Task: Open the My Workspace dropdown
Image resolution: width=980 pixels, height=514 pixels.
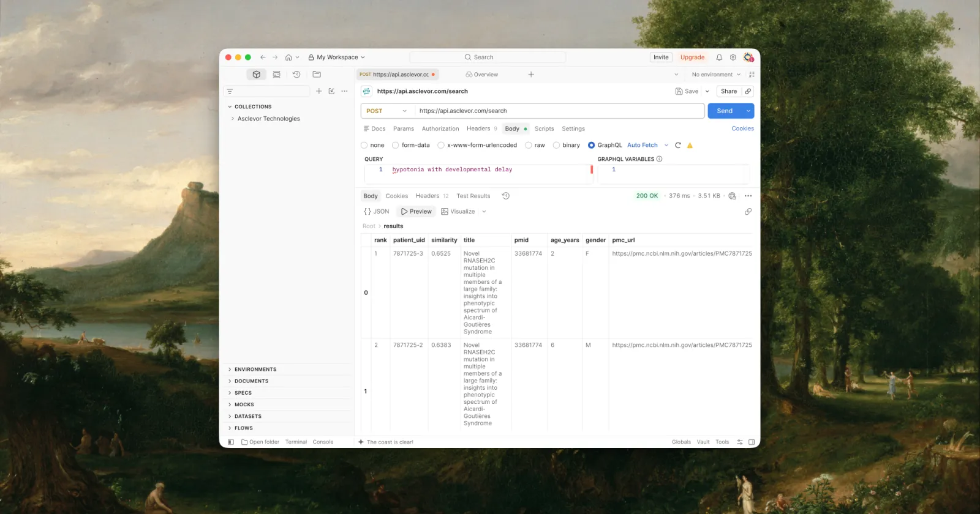Action: point(336,58)
